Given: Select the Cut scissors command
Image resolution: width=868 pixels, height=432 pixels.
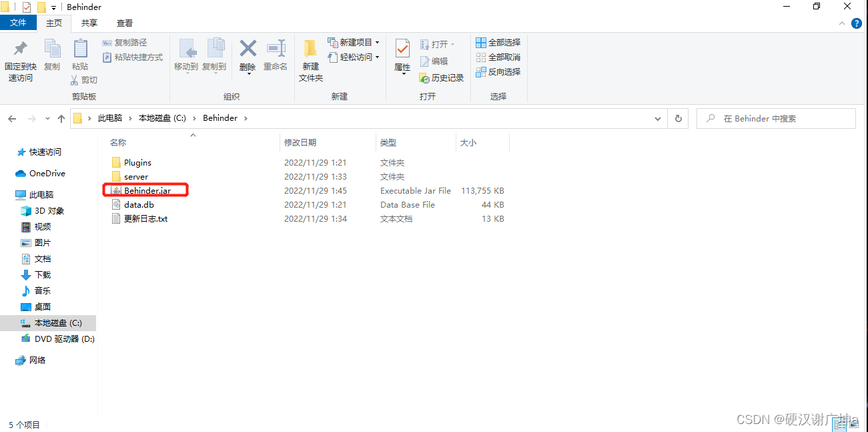Looking at the screenshot, I should (x=84, y=80).
